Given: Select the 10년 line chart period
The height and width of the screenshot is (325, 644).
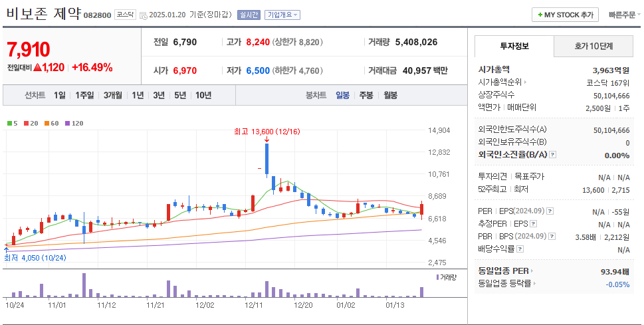Looking at the screenshot, I should (x=203, y=95).
